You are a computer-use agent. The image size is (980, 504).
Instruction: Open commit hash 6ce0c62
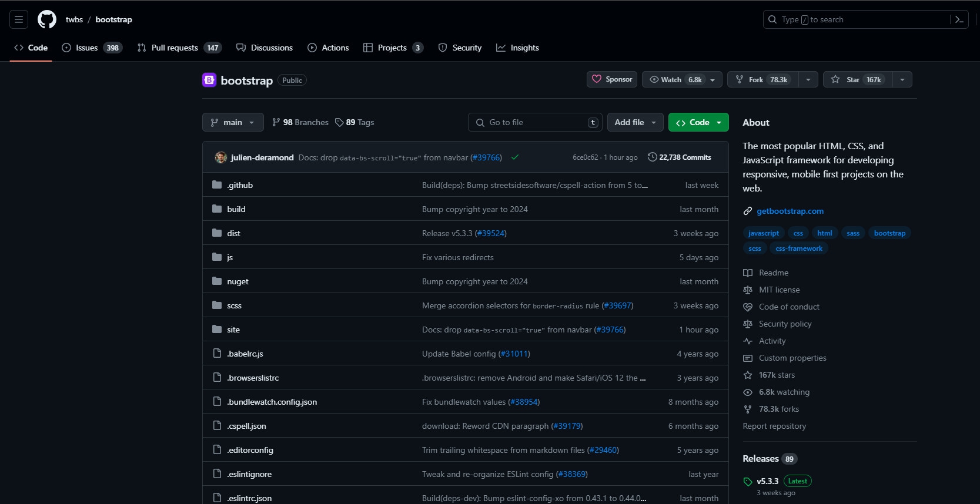pos(585,157)
